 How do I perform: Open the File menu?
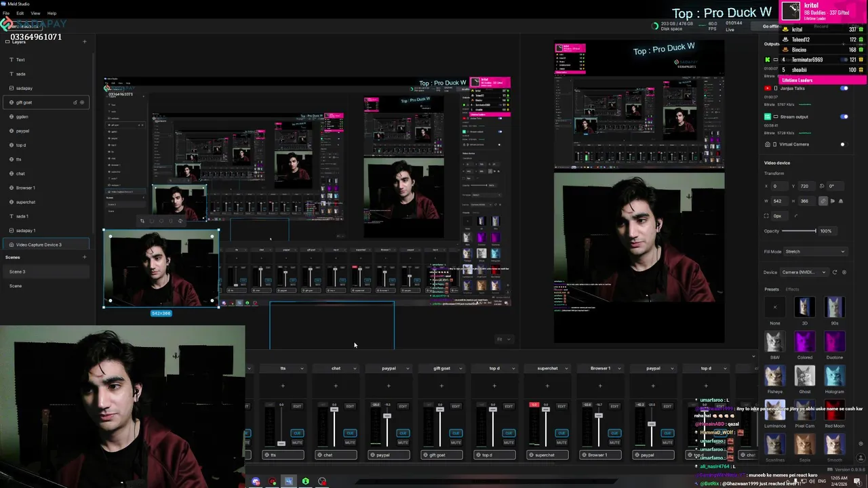[6, 13]
